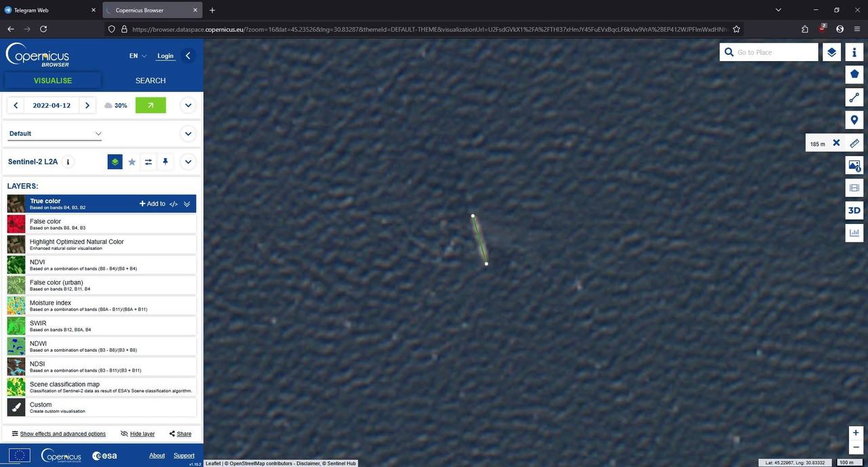Open the timelapse film tool

coord(854,188)
